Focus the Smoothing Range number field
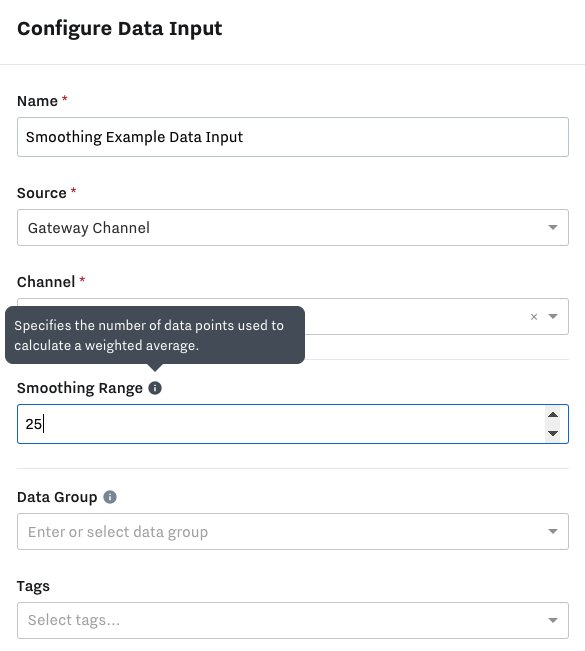The height and width of the screenshot is (651, 585). tap(293, 424)
